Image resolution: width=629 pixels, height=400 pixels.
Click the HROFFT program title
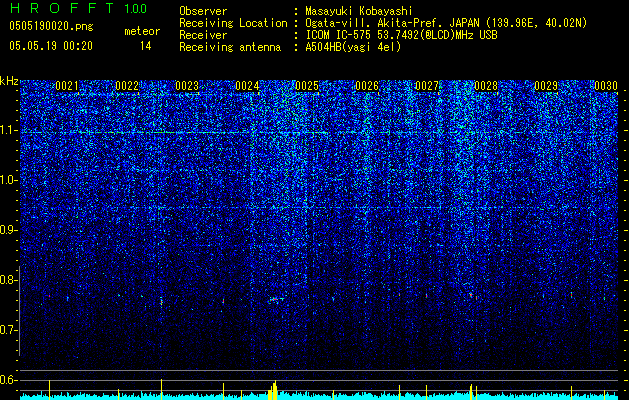point(63,8)
